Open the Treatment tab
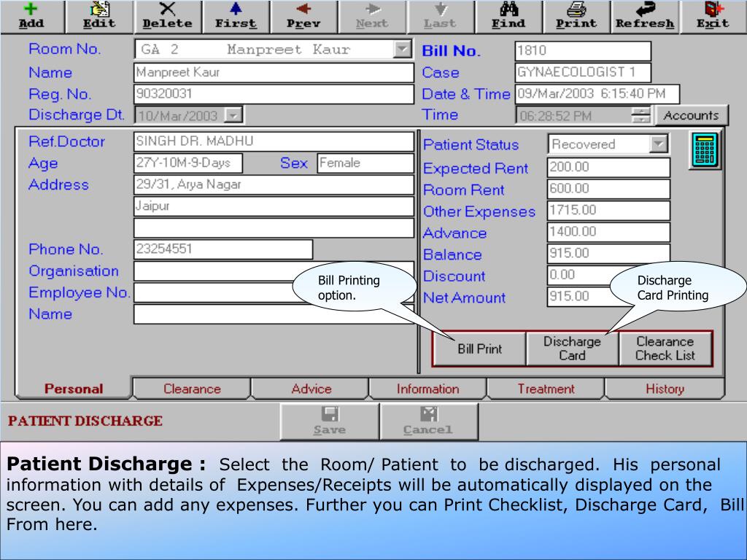The image size is (747, 560). (546, 389)
